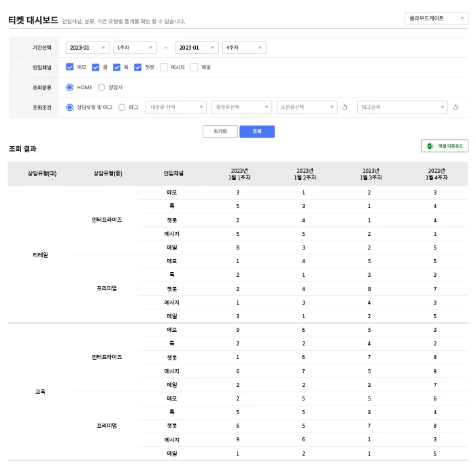The image size is (476, 476).
Task: Click the 조회 search button
Action: pos(257,131)
